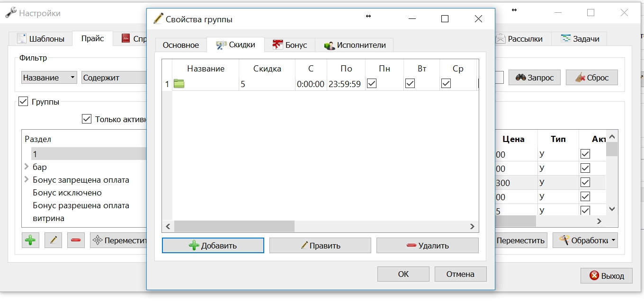Click the end time cell 23:59:59
Image resolution: width=644 pixels, height=301 pixels.
click(x=346, y=84)
